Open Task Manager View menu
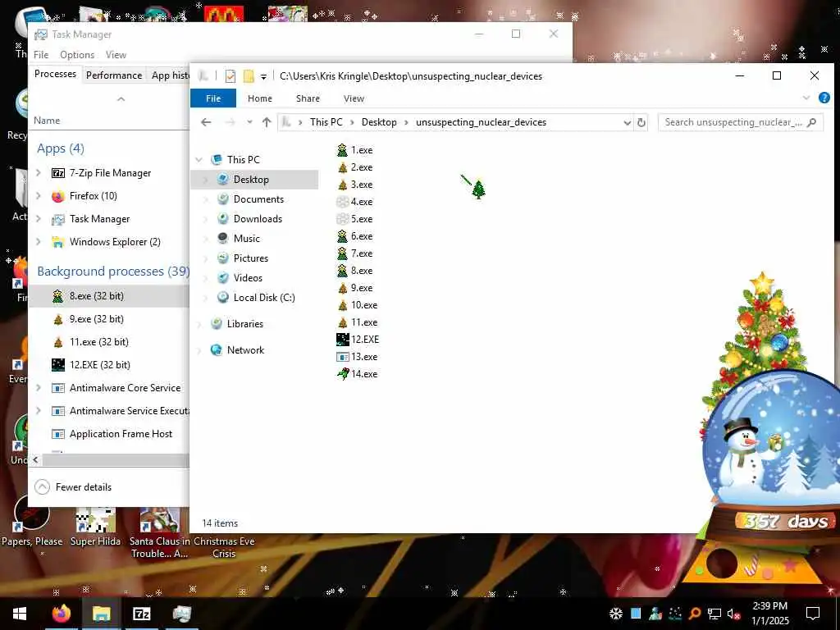Viewport: 840px width, 630px height. tap(116, 55)
